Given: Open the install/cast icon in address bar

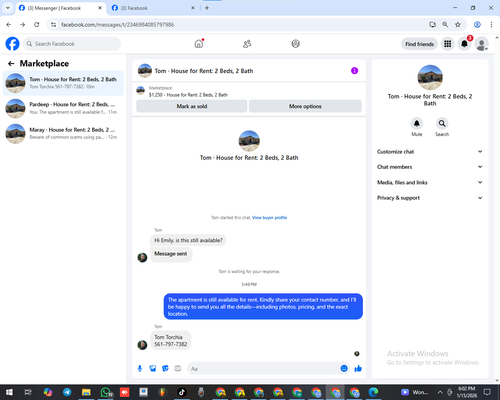Looking at the screenshot, I should coord(432,24).
